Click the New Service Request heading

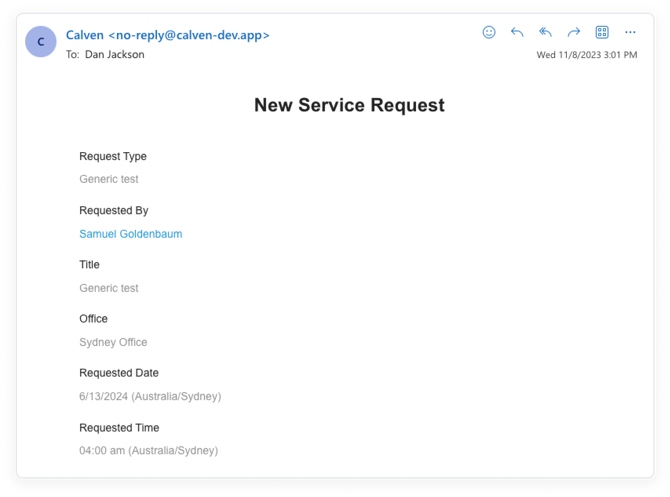tap(349, 105)
